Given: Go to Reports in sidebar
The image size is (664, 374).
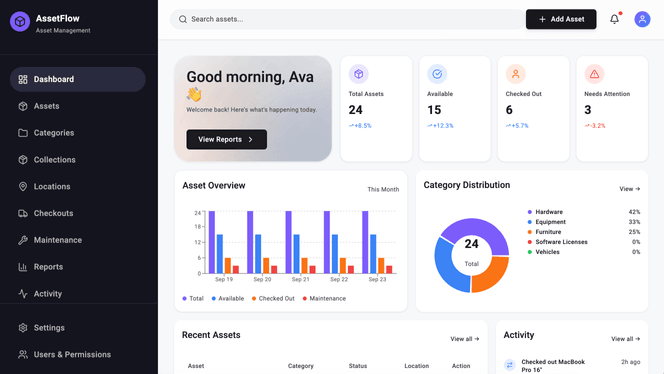Looking at the screenshot, I should click(77, 267).
